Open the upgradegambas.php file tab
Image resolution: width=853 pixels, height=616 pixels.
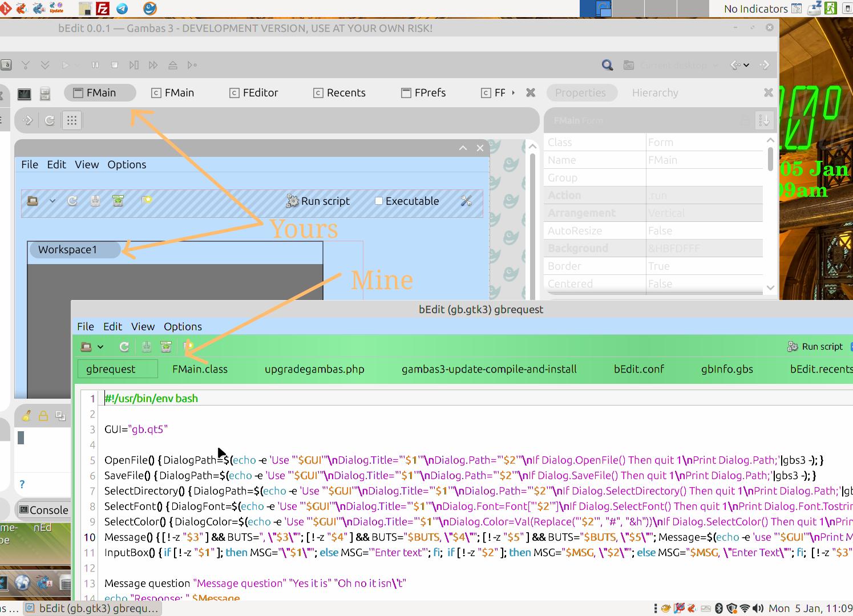click(x=314, y=369)
